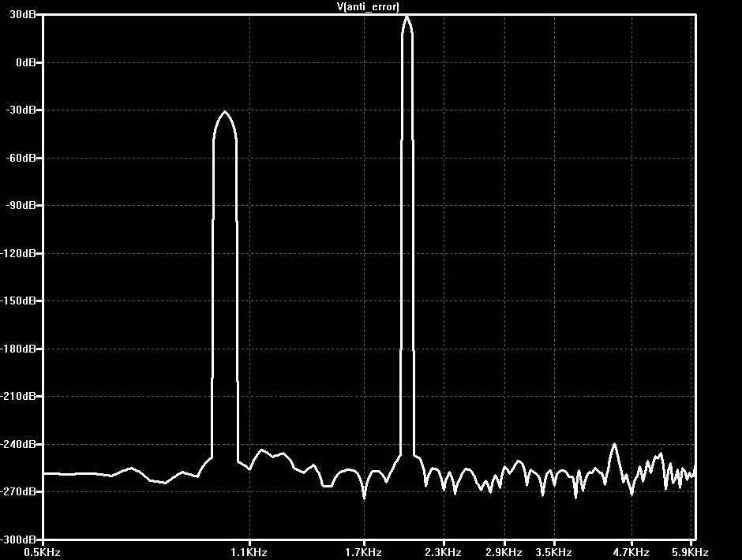Click the -210dB axis label
Viewport: 742px width, 560px height.
click(x=18, y=397)
